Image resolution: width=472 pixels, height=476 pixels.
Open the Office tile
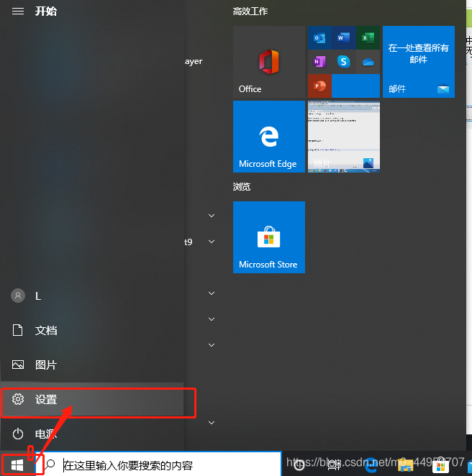pos(269,62)
